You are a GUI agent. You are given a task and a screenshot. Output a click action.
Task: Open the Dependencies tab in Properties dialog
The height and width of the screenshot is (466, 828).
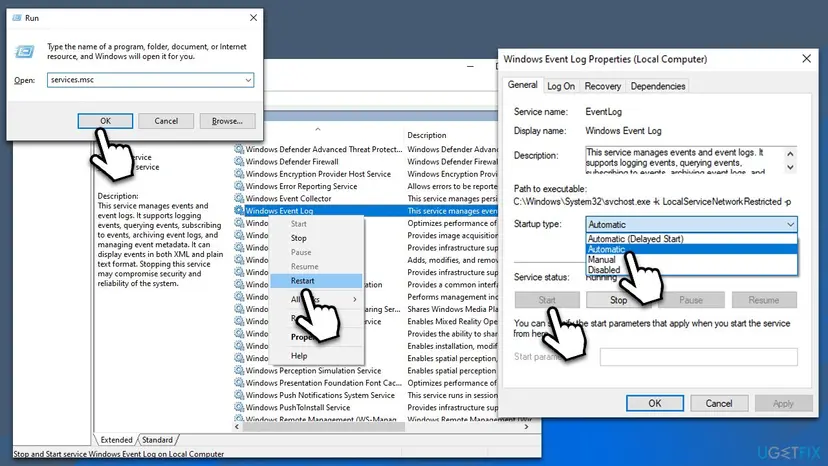pyautogui.click(x=658, y=86)
